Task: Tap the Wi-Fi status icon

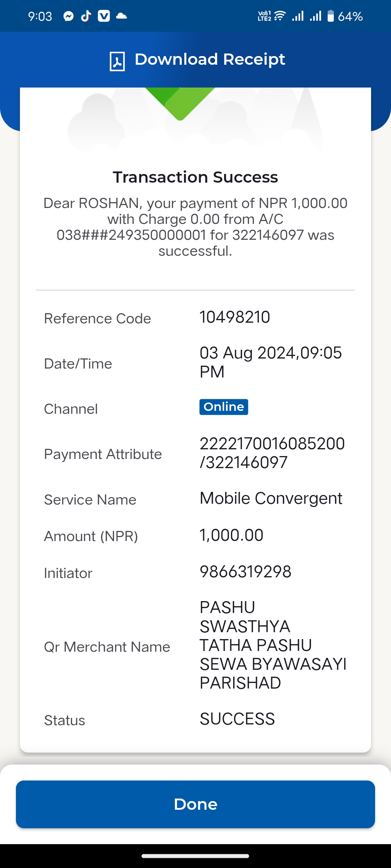Action: coord(279,16)
